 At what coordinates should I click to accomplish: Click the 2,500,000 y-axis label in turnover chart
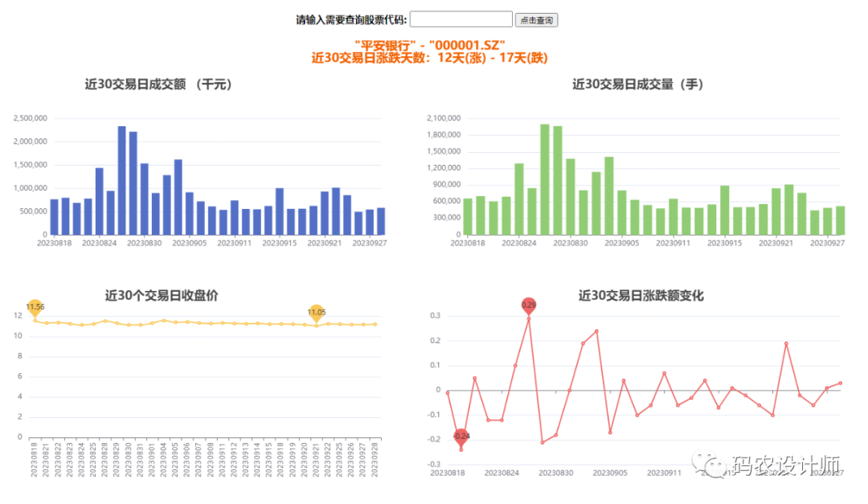(31, 118)
